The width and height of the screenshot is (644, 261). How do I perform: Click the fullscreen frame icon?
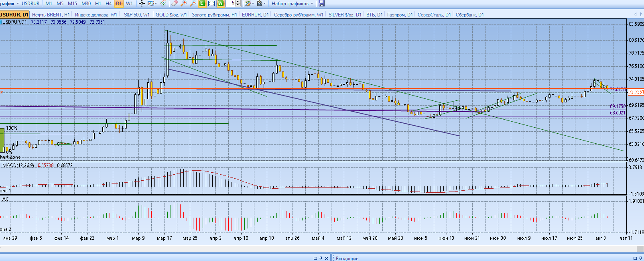coord(211,4)
